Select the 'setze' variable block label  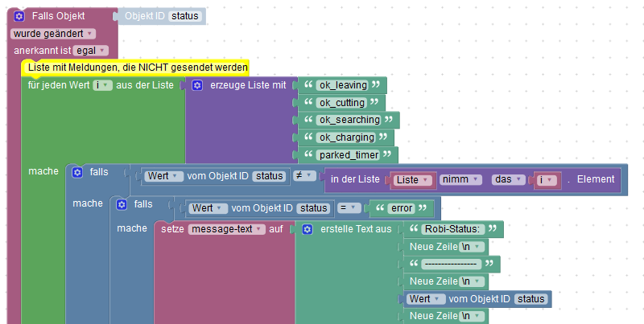[x=172, y=229]
